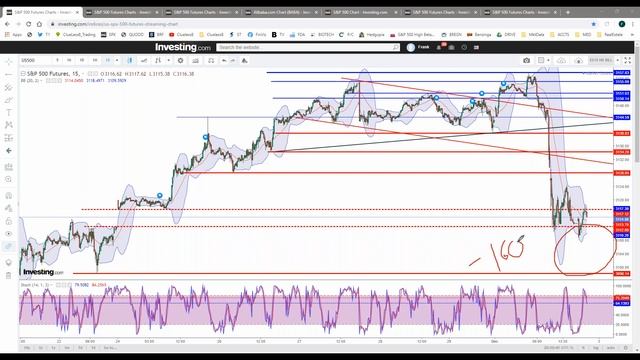Select the 1y date range button
This screenshot has height=360, width=640.
(54, 348)
